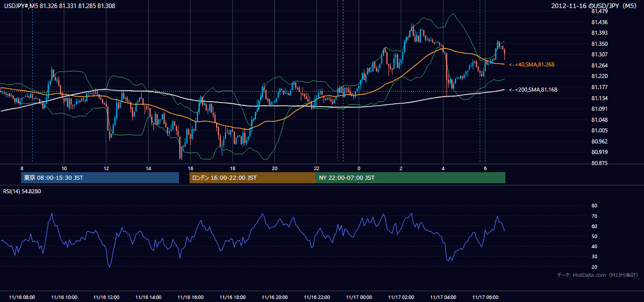Click price axis value 81.005
Viewport: 644px width, 302px height.
point(600,130)
